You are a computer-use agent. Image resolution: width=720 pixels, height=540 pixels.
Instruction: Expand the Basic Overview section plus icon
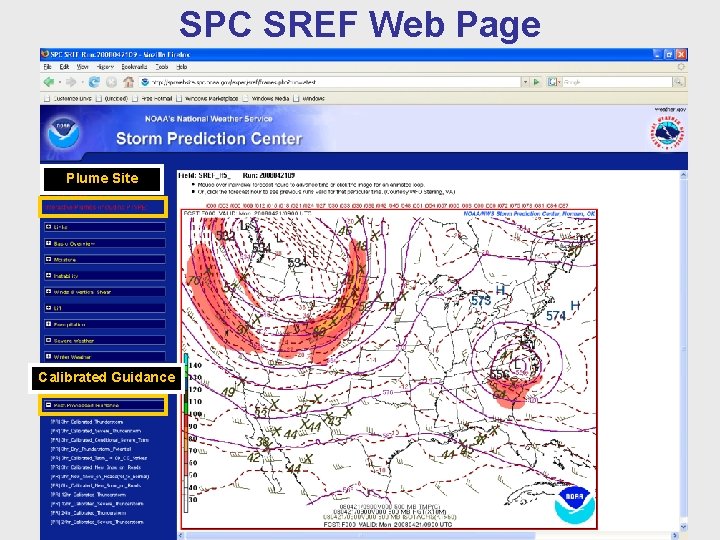coord(48,243)
